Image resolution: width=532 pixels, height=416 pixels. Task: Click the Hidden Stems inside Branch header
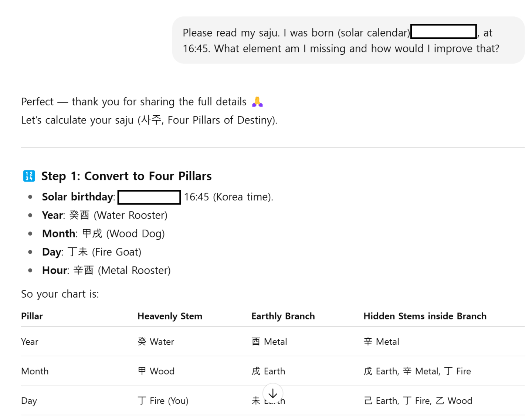tap(425, 316)
